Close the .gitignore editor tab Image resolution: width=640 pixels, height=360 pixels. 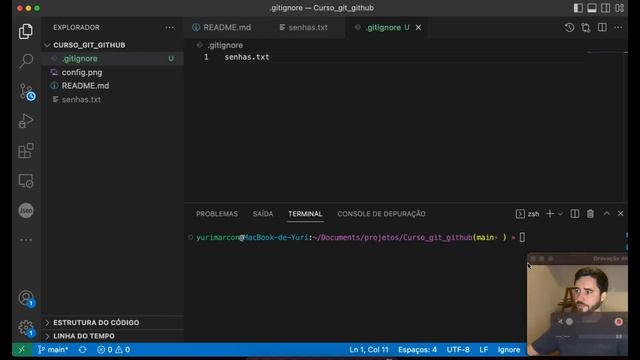tap(418, 27)
